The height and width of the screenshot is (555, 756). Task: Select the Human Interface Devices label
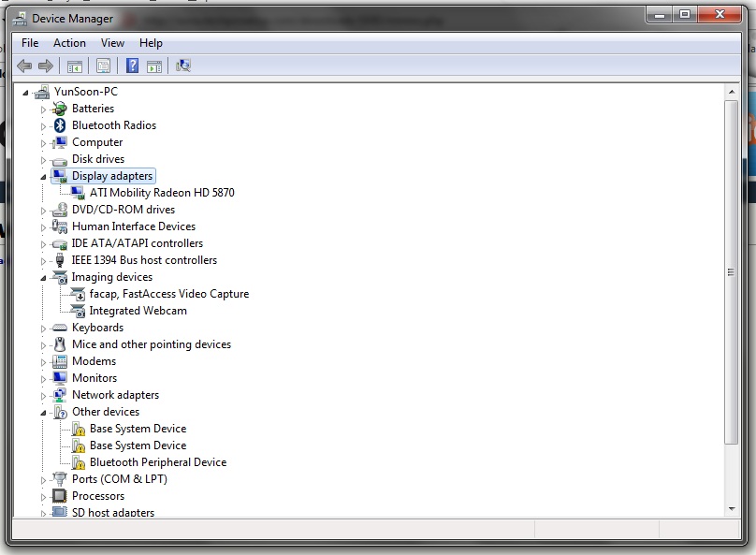(134, 226)
